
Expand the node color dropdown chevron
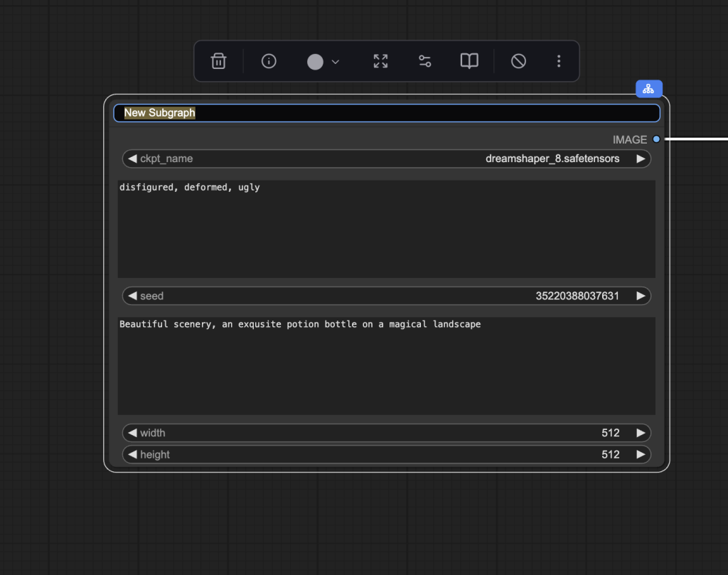tap(336, 62)
